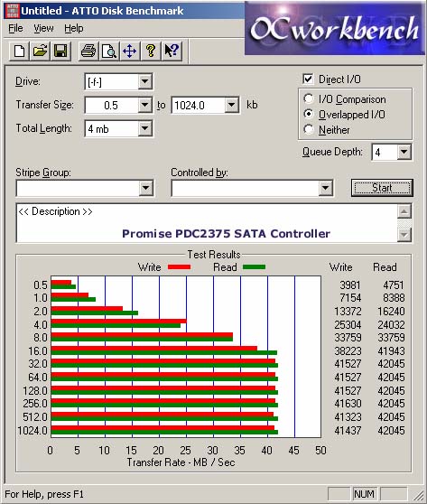Viewport: 427px width, 504px height.
Task: Select the I/O Comparison radio button
Action: click(309, 99)
